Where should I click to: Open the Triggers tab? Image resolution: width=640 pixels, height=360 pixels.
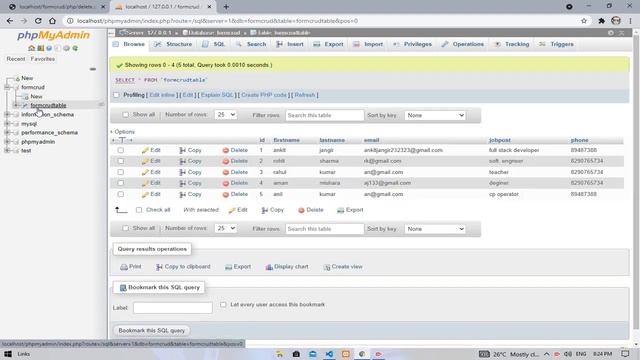click(x=556, y=44)
